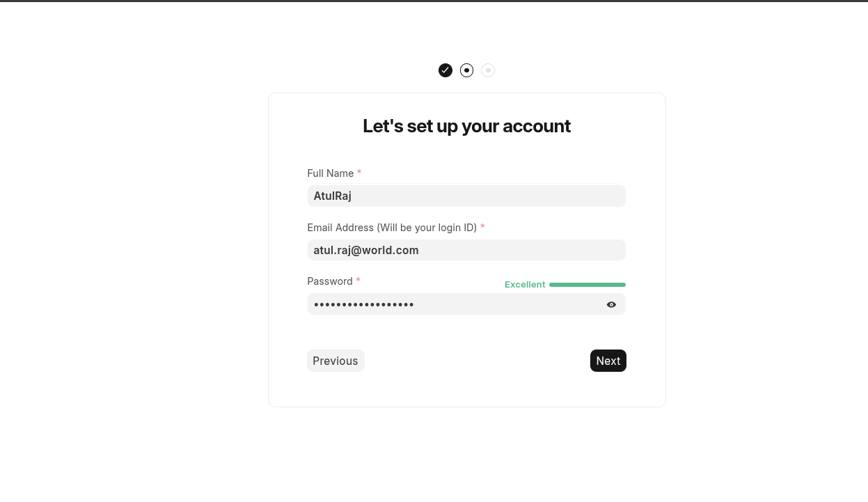Select the active second step indicator
868x502 pixels.
coord(466,70)
